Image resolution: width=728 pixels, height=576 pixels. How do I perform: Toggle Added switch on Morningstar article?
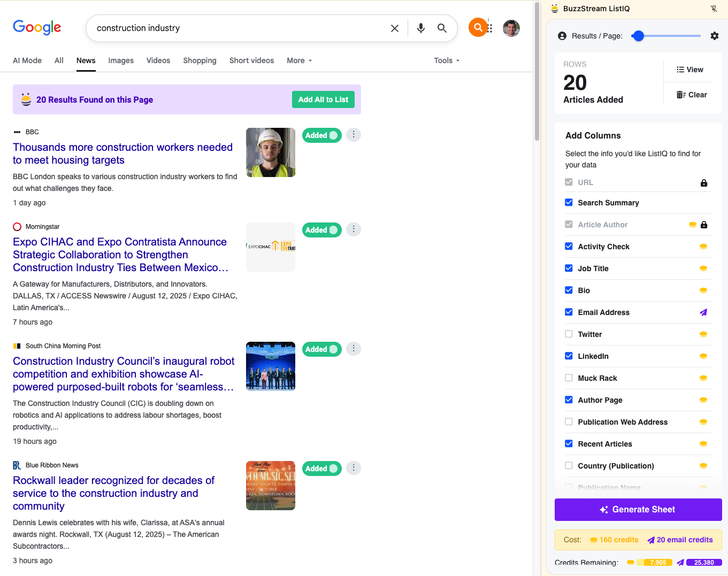(x=322, y=230)
